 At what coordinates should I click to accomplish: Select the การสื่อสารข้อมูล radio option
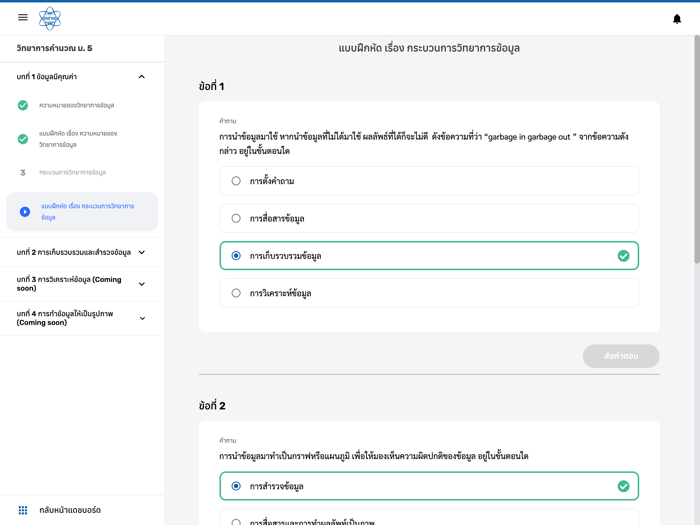[x=236, y=218]
